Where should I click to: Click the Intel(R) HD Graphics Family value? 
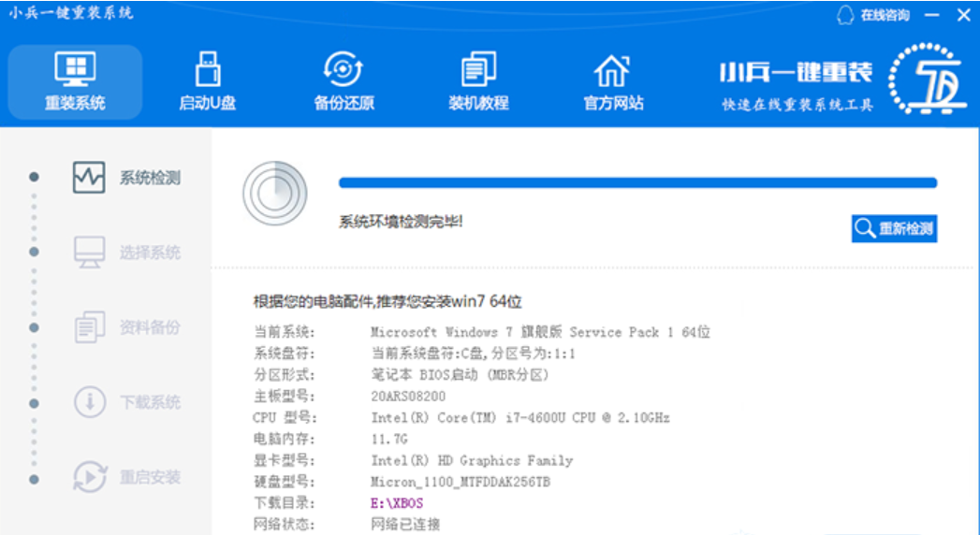tap(472, 461)
